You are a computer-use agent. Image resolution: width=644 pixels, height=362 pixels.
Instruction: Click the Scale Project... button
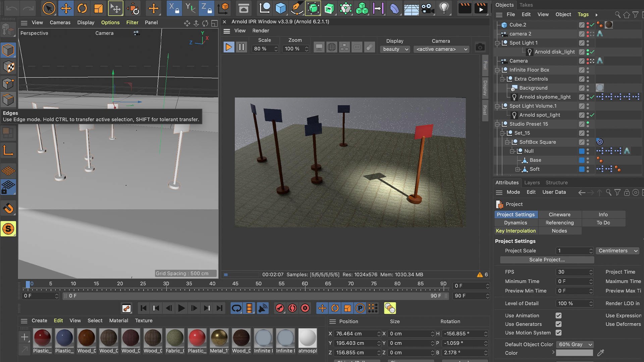tap(547, 260)
